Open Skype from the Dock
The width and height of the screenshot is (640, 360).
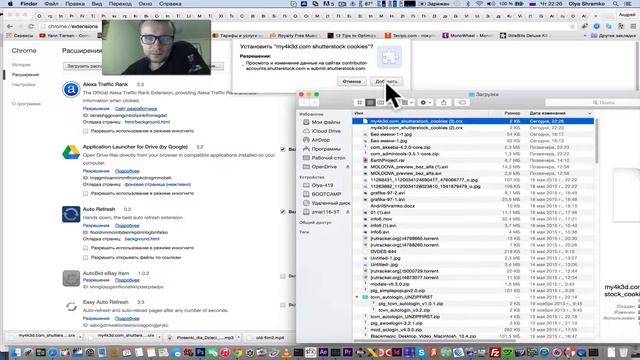point(421,352)
